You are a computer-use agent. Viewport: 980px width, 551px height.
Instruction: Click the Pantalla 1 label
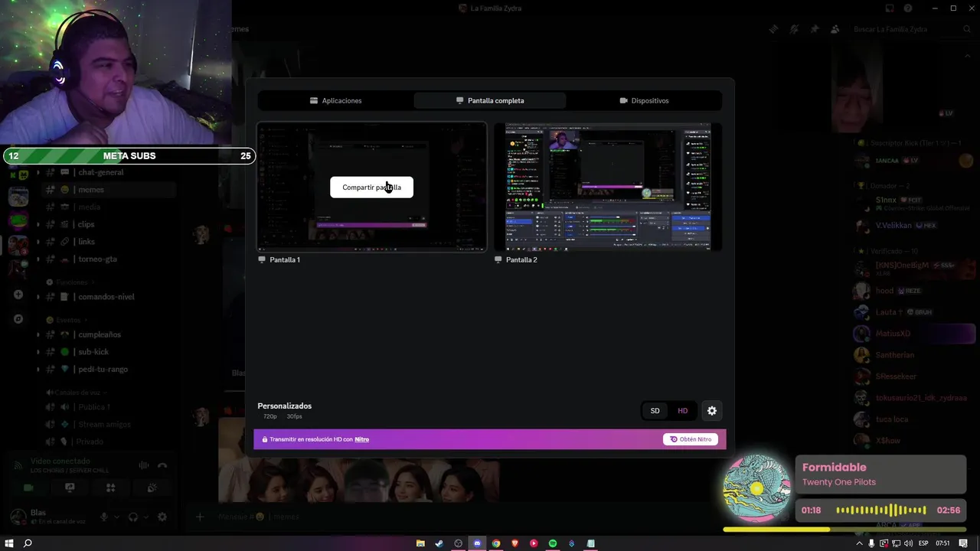pos(284,259)
